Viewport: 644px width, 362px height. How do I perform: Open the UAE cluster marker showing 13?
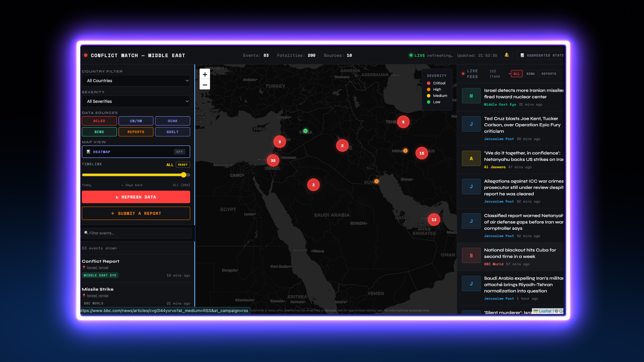[434, 220]
